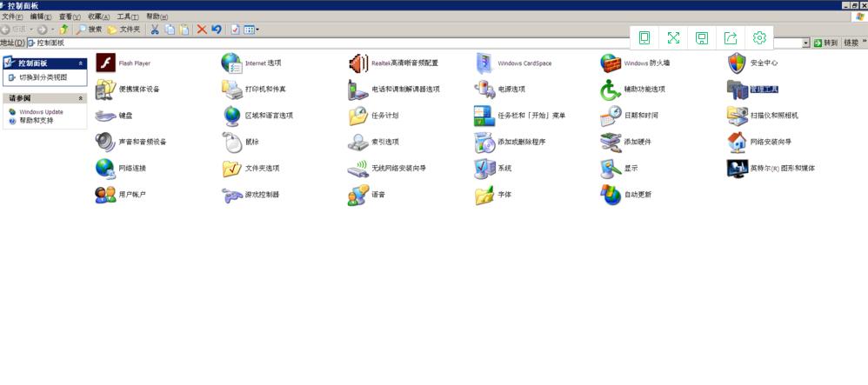The image size is (868, 385).
Task: Open the address bar dropdown arrow
Action: [x=805, y=43]
